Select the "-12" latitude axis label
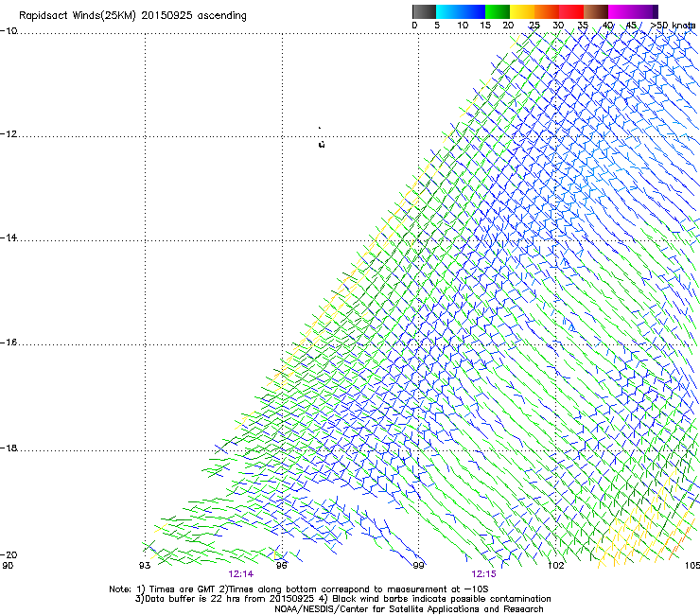 pos(9,134)
